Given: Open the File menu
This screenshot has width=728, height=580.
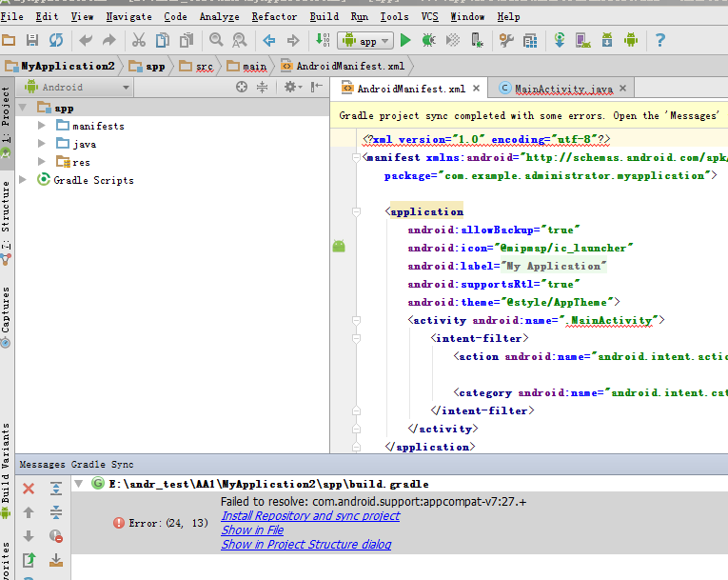Looking at the screenshot, I should (12, 17).
